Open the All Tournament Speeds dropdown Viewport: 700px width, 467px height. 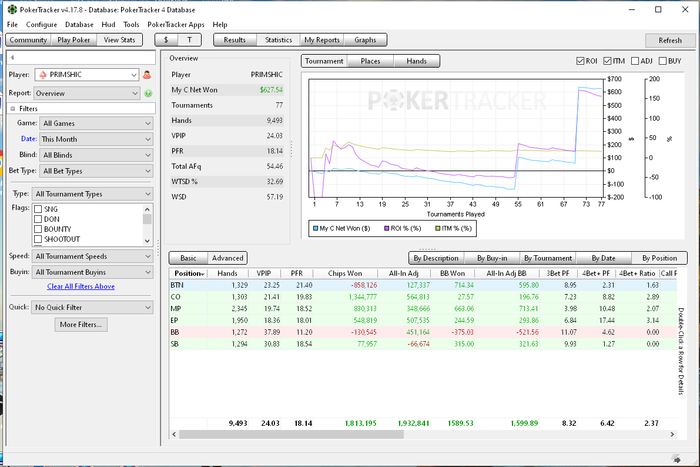[92, 256]
